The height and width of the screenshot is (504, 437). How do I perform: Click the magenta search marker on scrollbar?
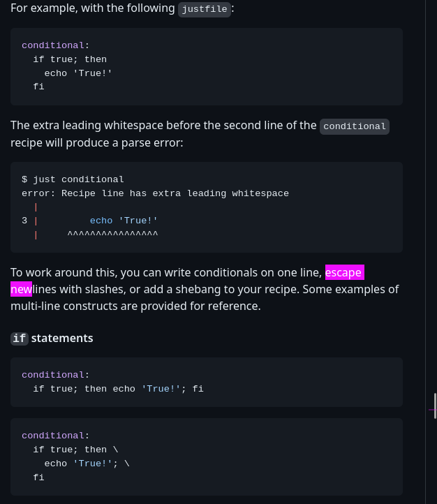click(433, 410)
